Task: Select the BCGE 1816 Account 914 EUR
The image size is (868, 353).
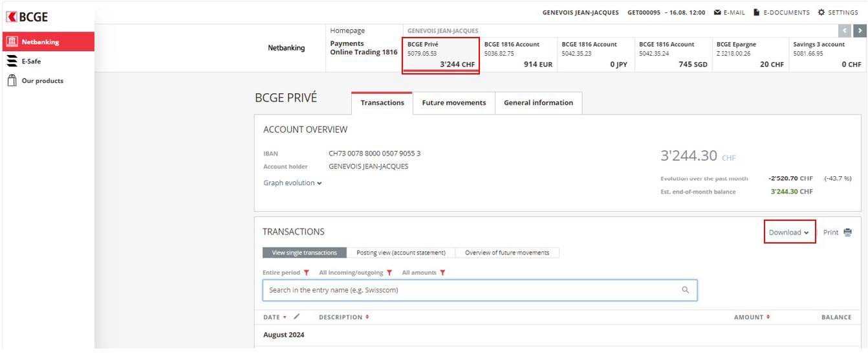Action: 518,55
